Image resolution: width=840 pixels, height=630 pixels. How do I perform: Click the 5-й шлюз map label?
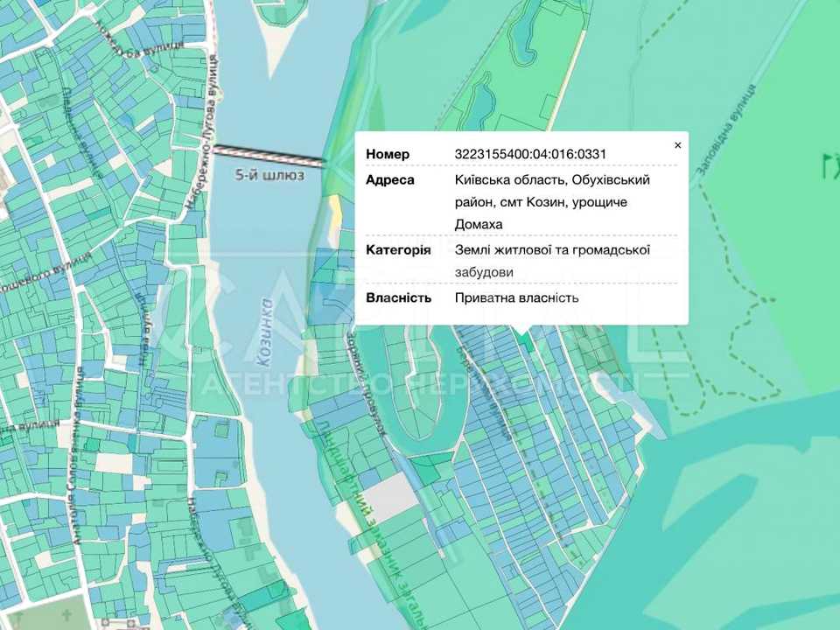(x=270, y=175)
